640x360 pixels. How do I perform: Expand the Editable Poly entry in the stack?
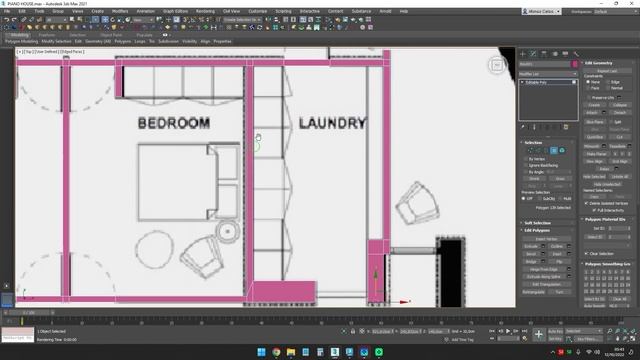tap(522, 82)
